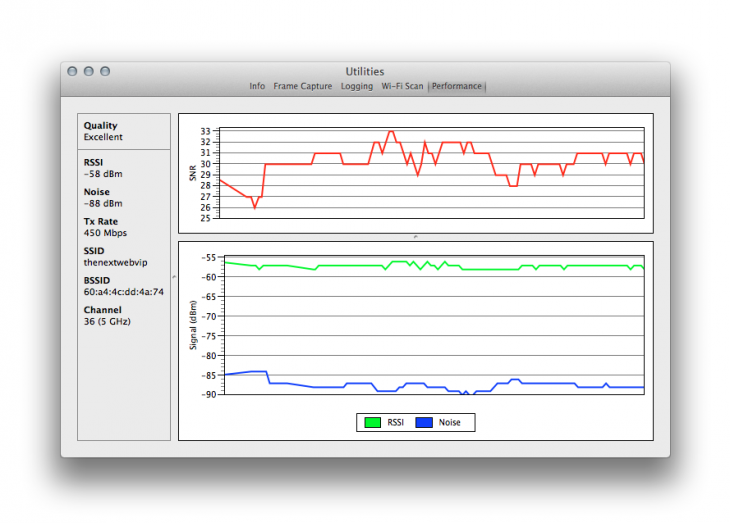
Task: Close the Utilities window with red button
Action: point(72,72)
